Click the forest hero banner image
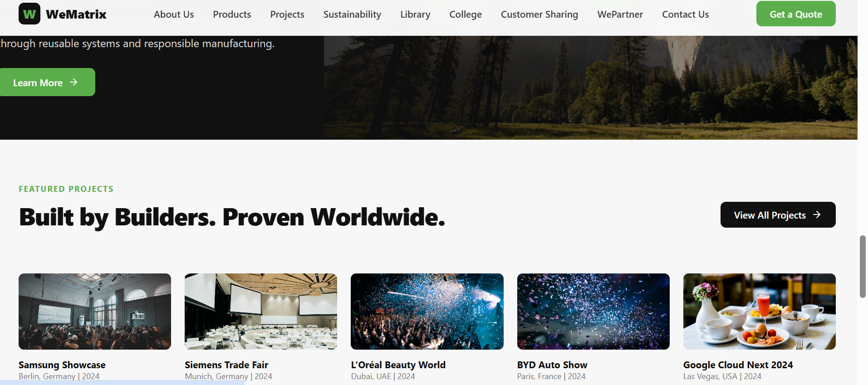868x385 pixels. (x=591, y=88)
